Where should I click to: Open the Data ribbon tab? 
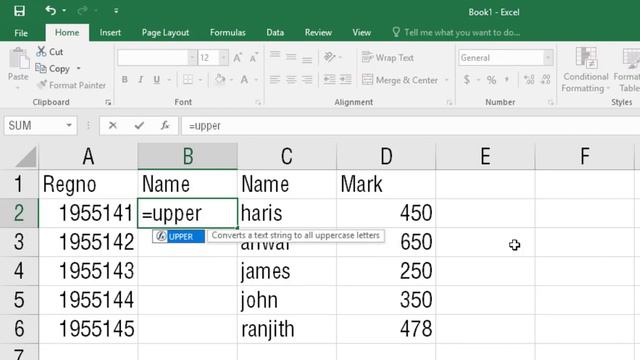point(275,33)
